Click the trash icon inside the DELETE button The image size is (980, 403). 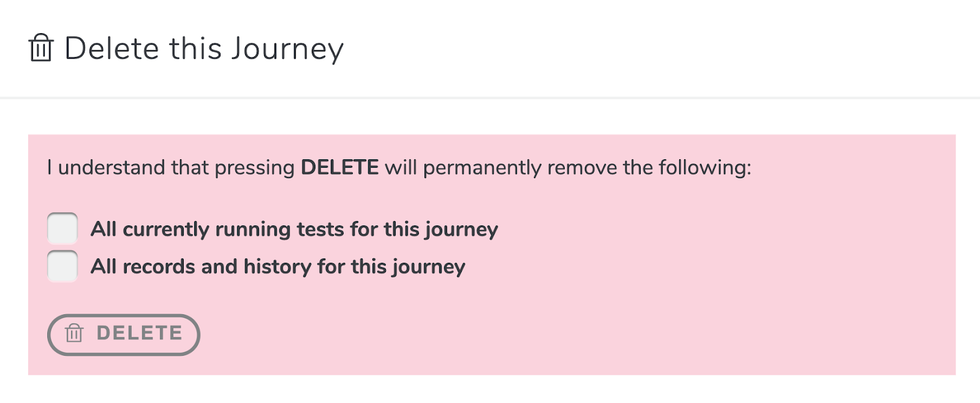pyautogui.click(x=74, y=333)
